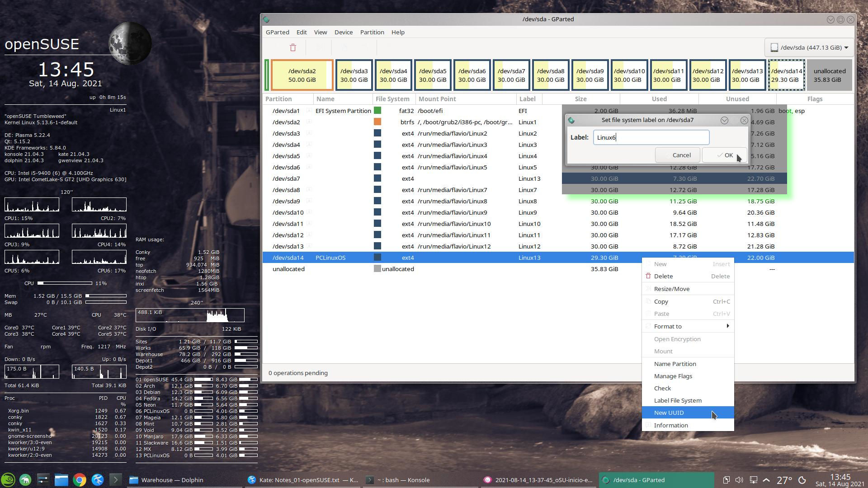Show hidden system tray icons arrow

tap(766, 480)
